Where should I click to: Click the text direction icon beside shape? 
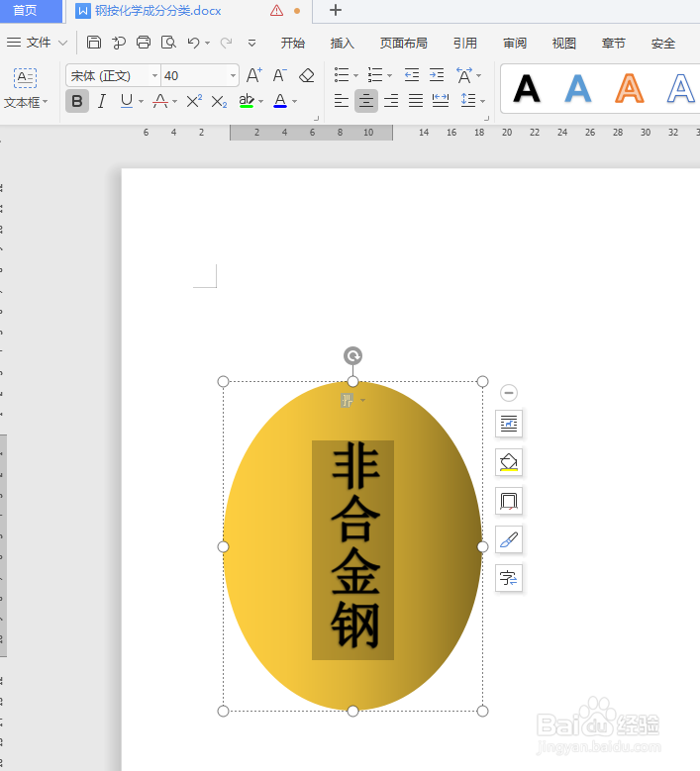pyautogui.click(x=509, y=578)
